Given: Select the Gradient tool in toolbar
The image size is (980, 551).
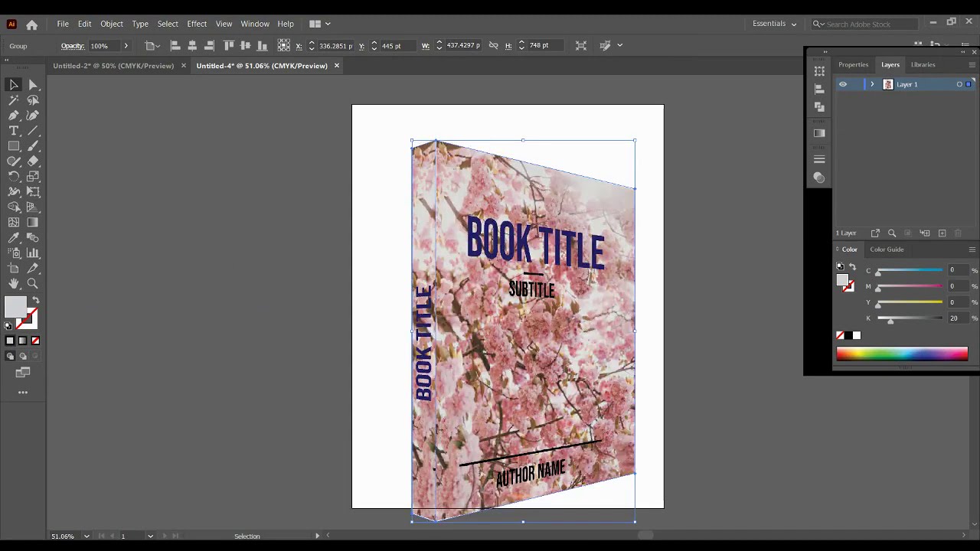Looking at the screenshot, I should click(x=33, y=223).
